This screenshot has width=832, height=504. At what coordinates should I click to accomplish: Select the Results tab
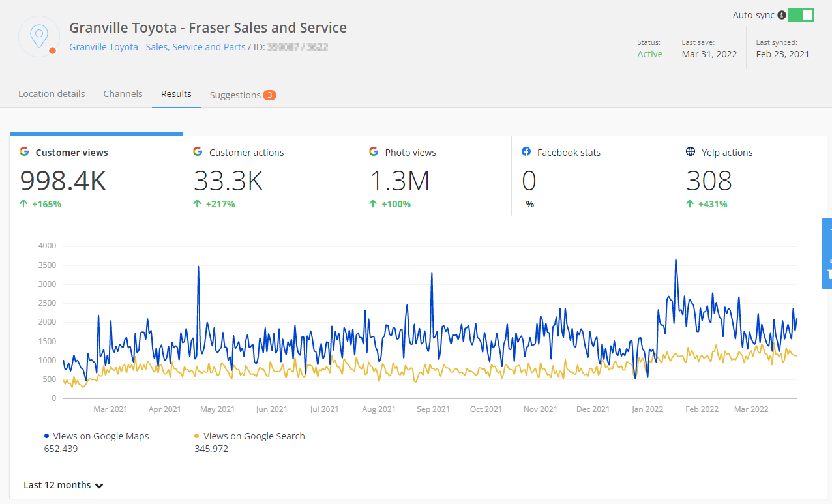coord(176,94)
